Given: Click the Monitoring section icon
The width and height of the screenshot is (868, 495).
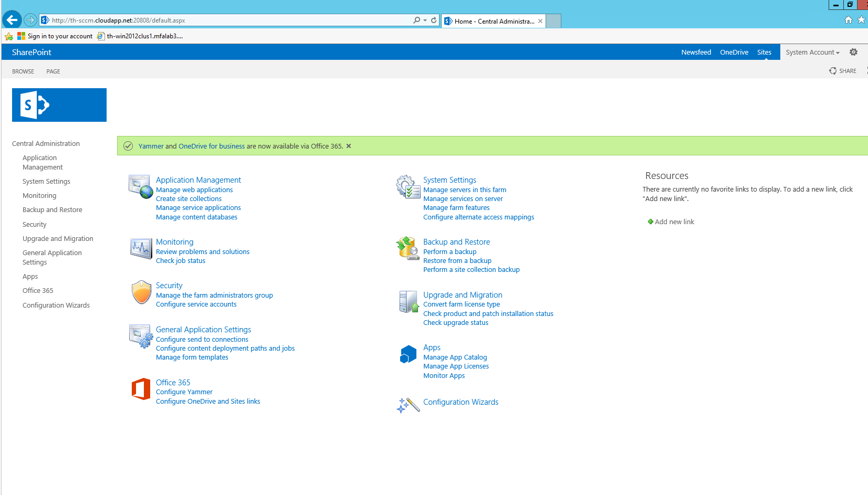Looking at the screenshot, I should point(141,248).
